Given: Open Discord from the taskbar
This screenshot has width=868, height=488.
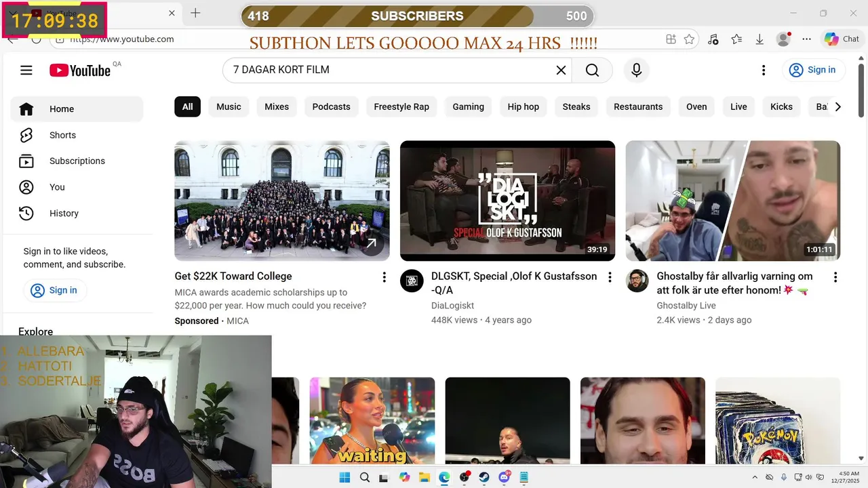Looking at the screenshot, I should (x=505, y=477).
